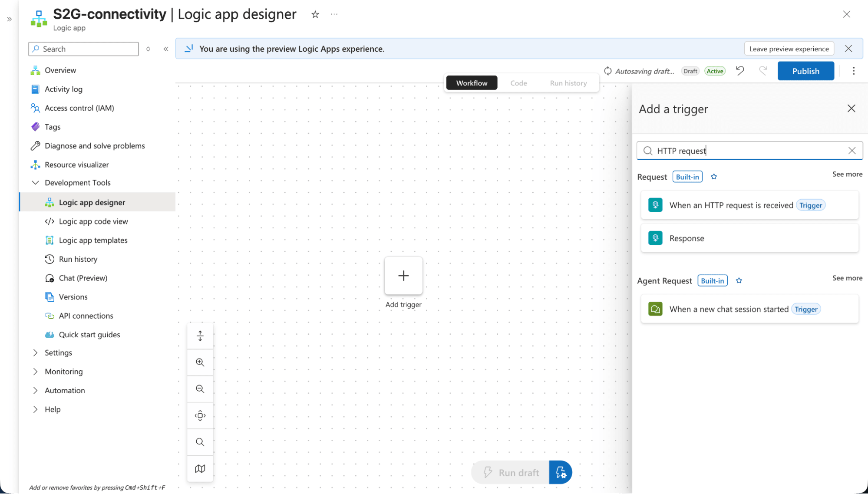The height and width of the screenshot is (494, 868).
Task: Click the trigger search box with HTTP request
Action: [749, 151]
